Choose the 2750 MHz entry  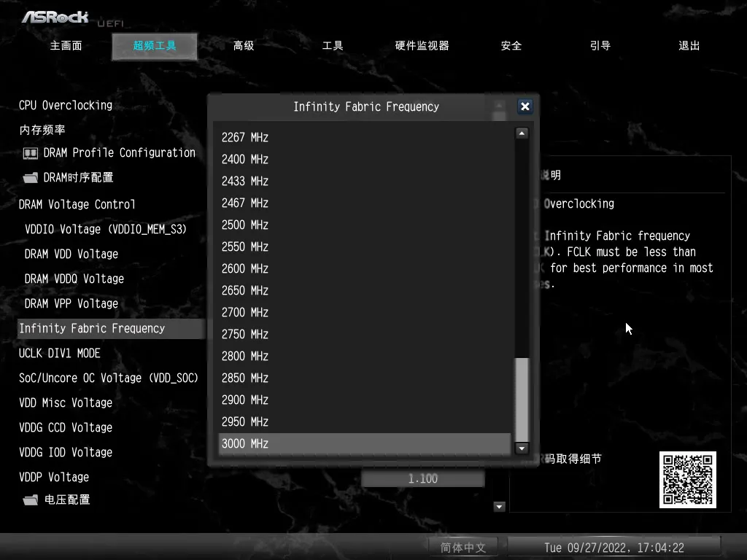pos(365,335)
